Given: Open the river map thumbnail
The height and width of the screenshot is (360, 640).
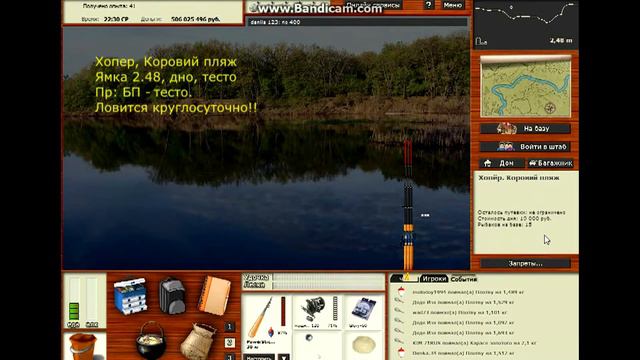Looking at the screenshot, I should click(x=525, y=87).
